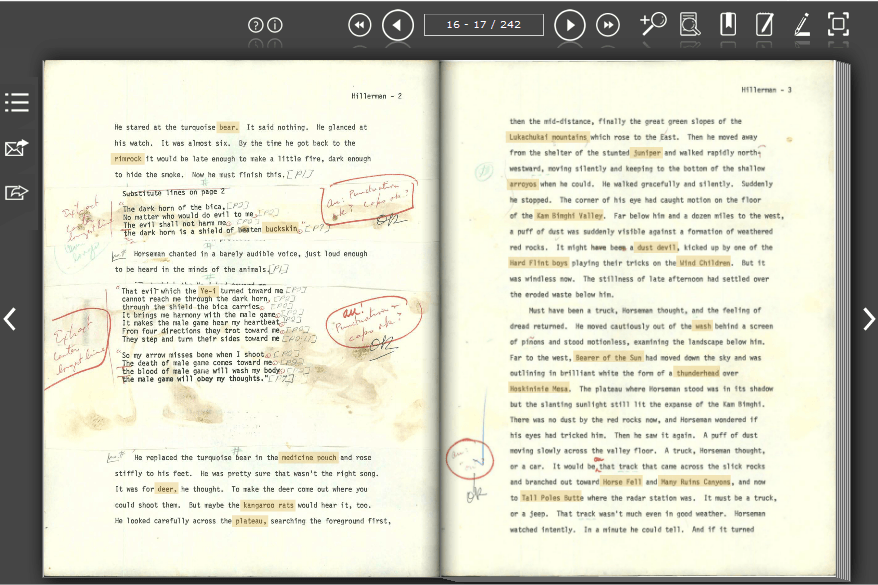Click highlighted term 'dust devil'
Image resolution: width=878 pixels, height=585 pixels.
pyautogui.click(x=657, y=247)
